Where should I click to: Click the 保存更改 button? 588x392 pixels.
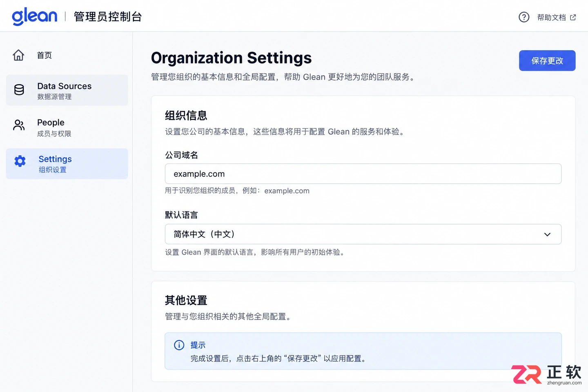pos(547,60)
